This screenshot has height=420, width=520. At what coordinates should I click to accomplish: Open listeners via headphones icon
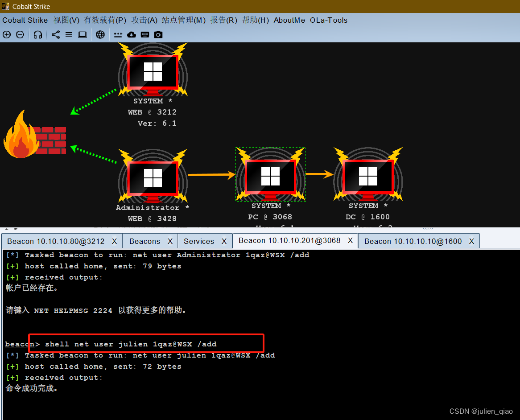click(38, 34)
